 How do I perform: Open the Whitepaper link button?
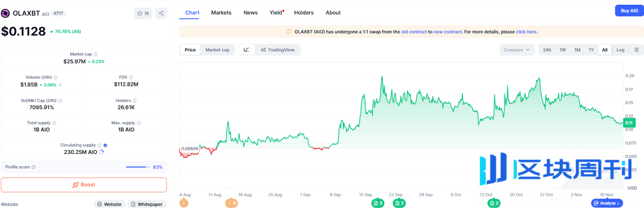pyautogui.click(x=147, y=204)
